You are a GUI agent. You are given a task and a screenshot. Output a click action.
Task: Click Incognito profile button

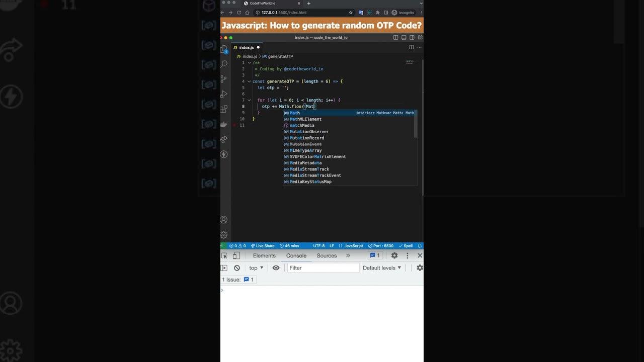pyautogui.click(x=403, y=13)
